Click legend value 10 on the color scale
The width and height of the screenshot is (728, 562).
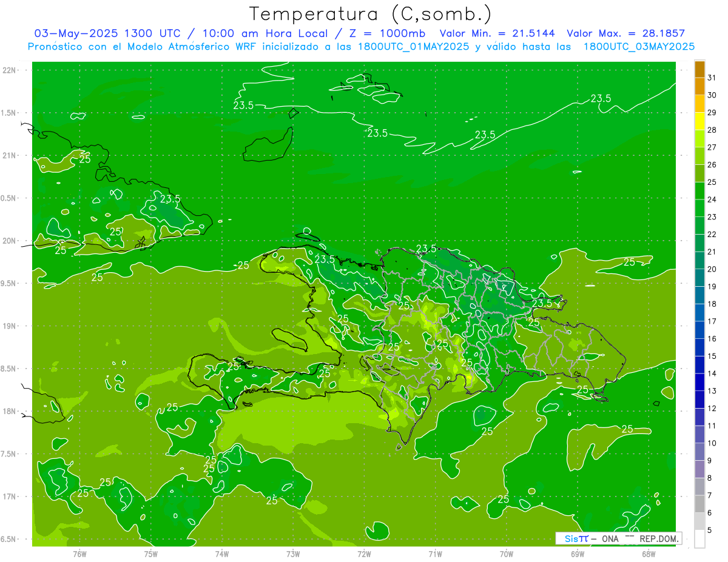click(712, 443)
